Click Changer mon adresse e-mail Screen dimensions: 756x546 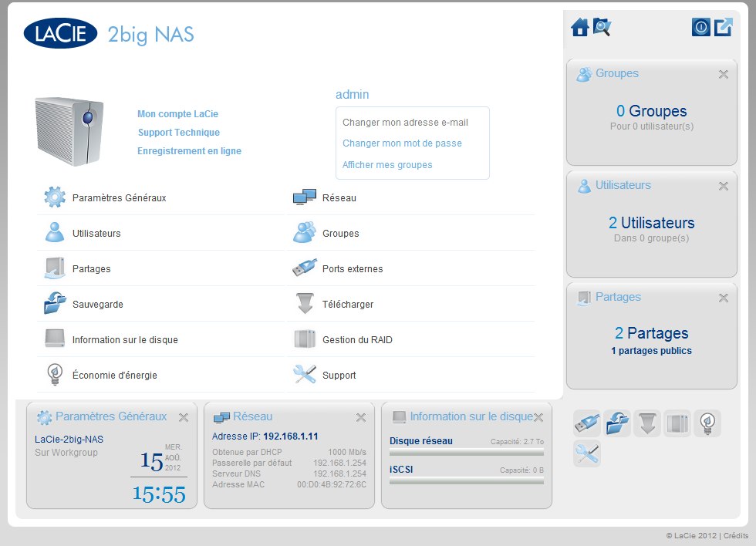tap(405, 123)
